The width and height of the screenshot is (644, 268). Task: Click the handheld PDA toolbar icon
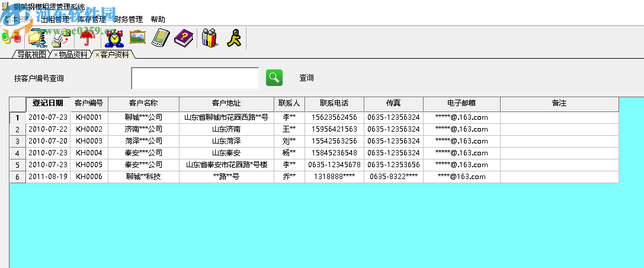click(160, 38)
